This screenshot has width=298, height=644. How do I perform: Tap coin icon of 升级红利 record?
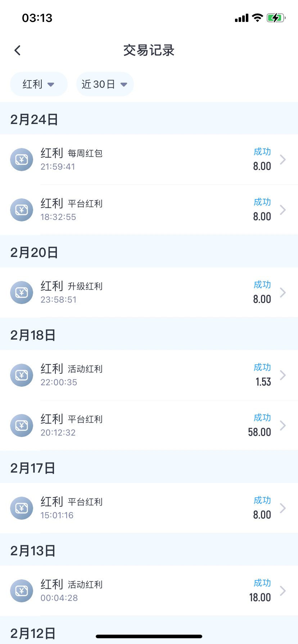[22, 293]
